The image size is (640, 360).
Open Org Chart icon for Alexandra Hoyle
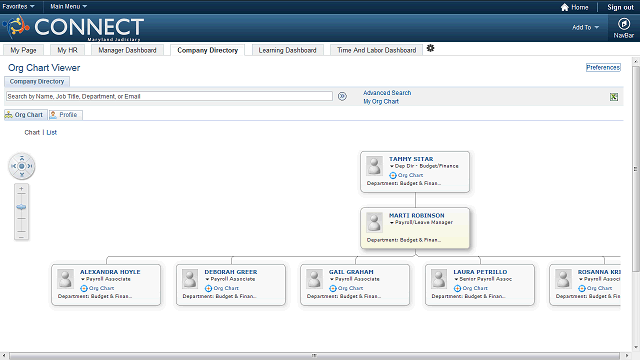pos(84,288)
